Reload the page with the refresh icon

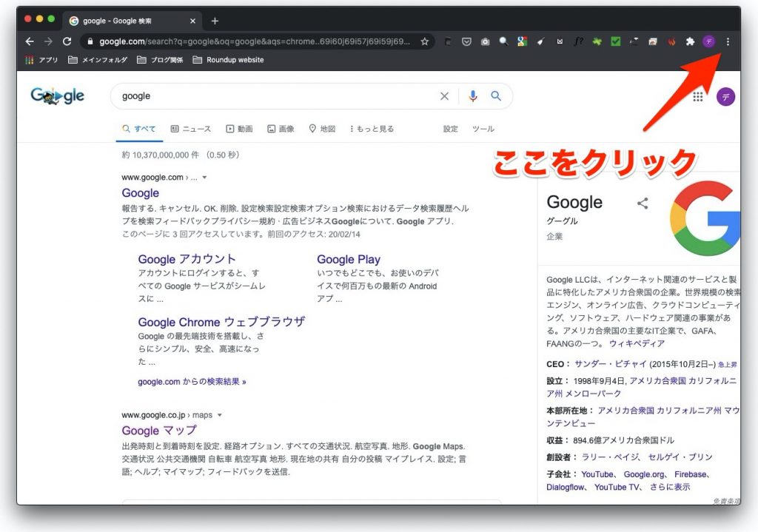coord(67,41)
